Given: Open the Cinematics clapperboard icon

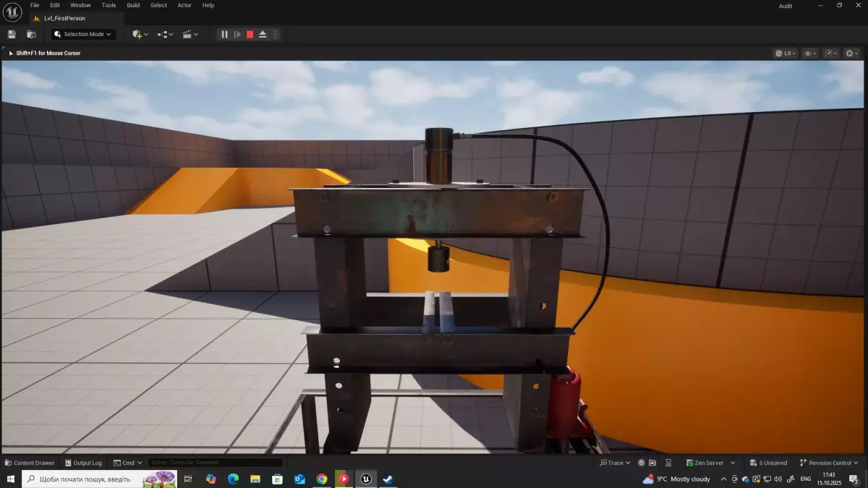Looking at the screenshot, I should click(187, 34).
